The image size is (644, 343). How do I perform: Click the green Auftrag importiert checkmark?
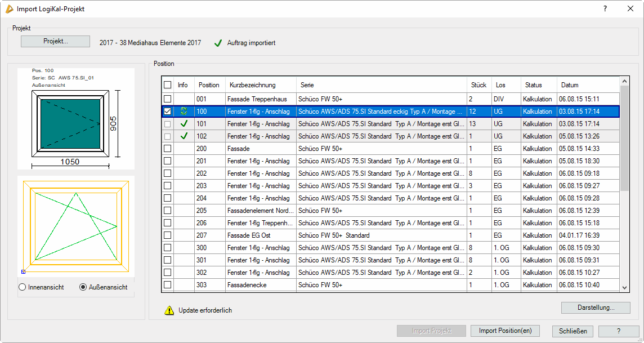click(218, 43)
